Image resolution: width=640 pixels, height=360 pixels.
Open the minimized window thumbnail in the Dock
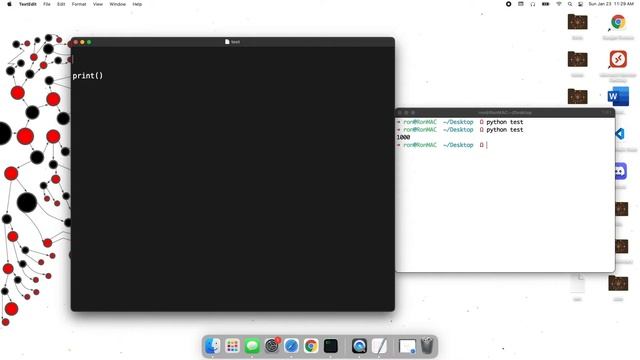click(407, 346)
